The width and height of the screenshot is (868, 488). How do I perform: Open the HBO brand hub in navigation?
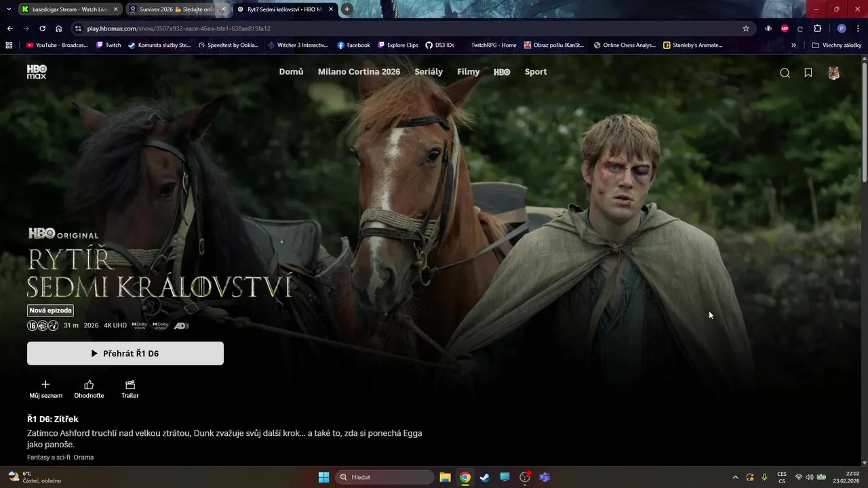502,72
